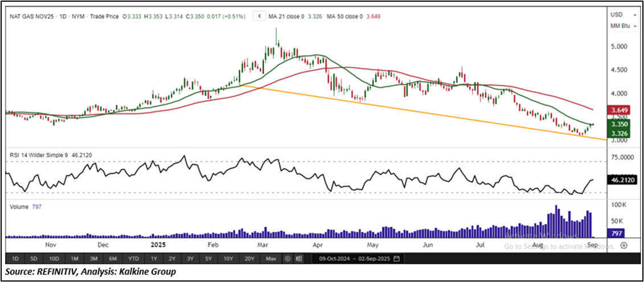Select the 1M time range
The width and height of the screenshot is (644, 282).
coord(75,259)
